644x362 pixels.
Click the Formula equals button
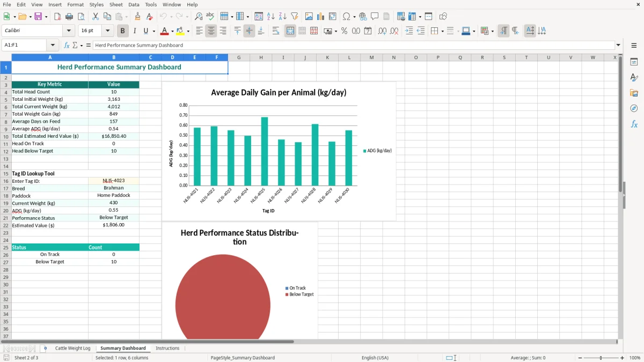88,45
